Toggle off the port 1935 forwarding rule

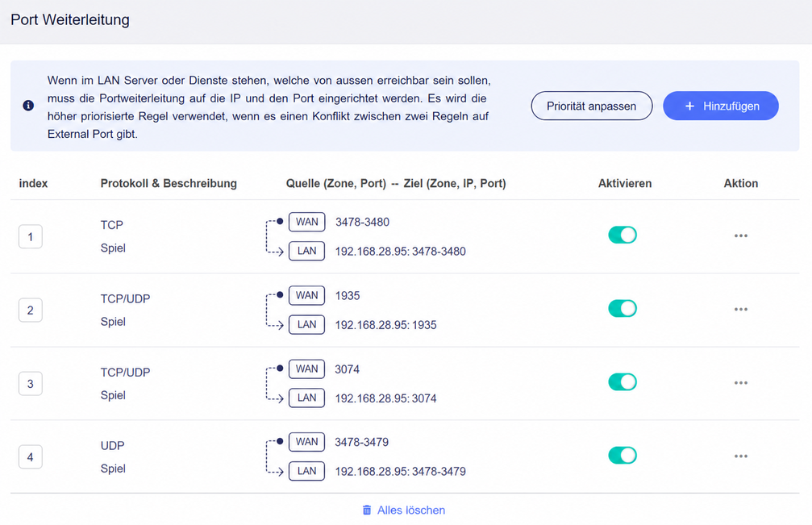(622, 309)
